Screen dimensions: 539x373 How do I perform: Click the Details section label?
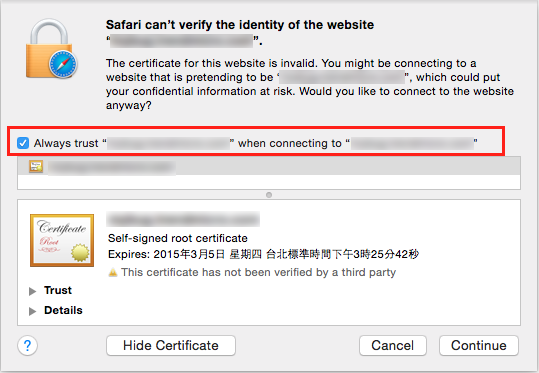tap(63, 310)
